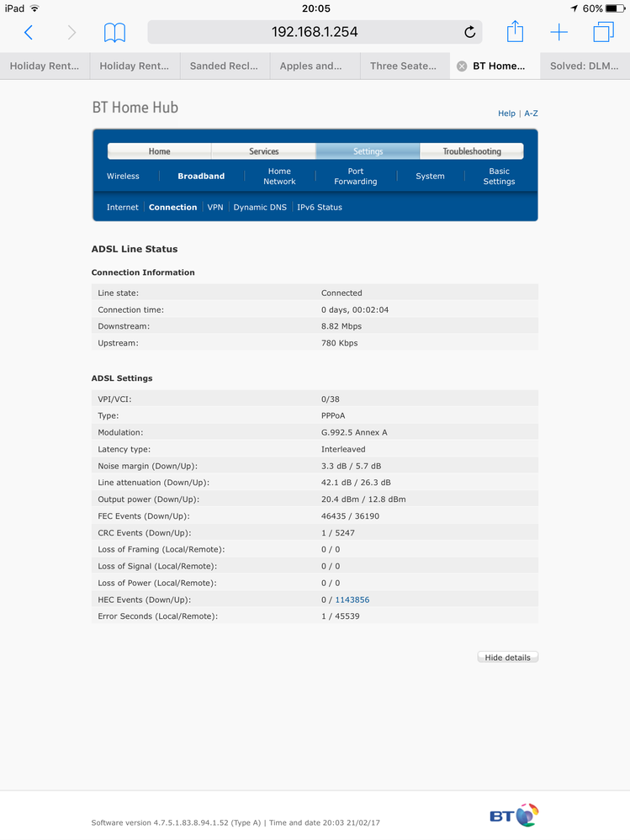Open the Internet submenu link
This screenshot has width=630, height=840.
[x=122, y=208]
